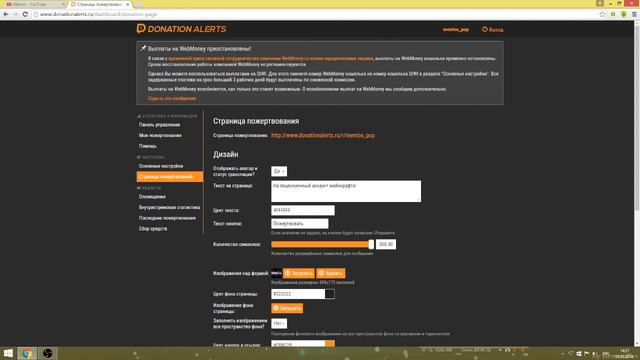
Task: Click the address bar URL
Action: pos(98,14)
